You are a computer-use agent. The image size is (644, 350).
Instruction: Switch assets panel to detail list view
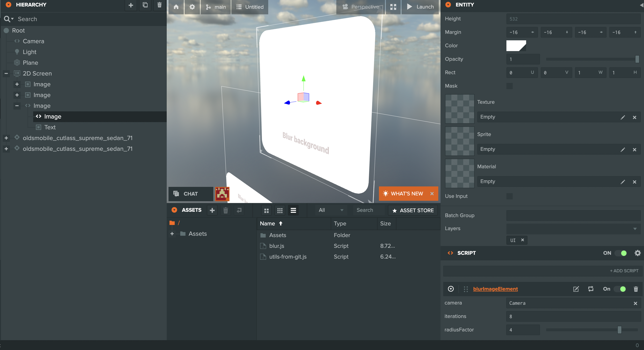point(293,210)
